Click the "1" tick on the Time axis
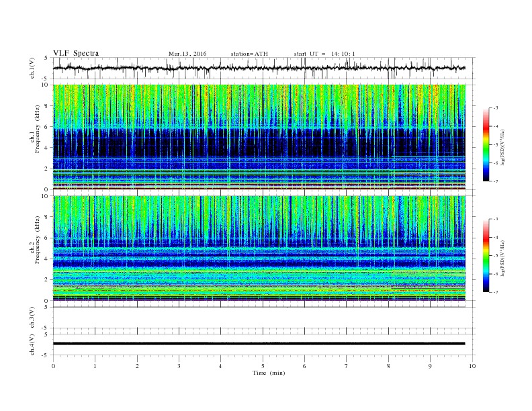 (x=95, y=366)
